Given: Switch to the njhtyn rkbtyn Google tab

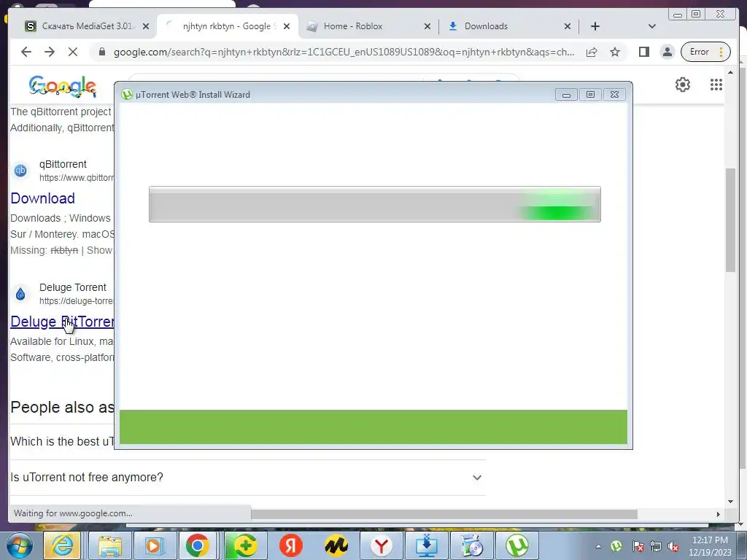Looking at the screenshot, I should (228, 26).
